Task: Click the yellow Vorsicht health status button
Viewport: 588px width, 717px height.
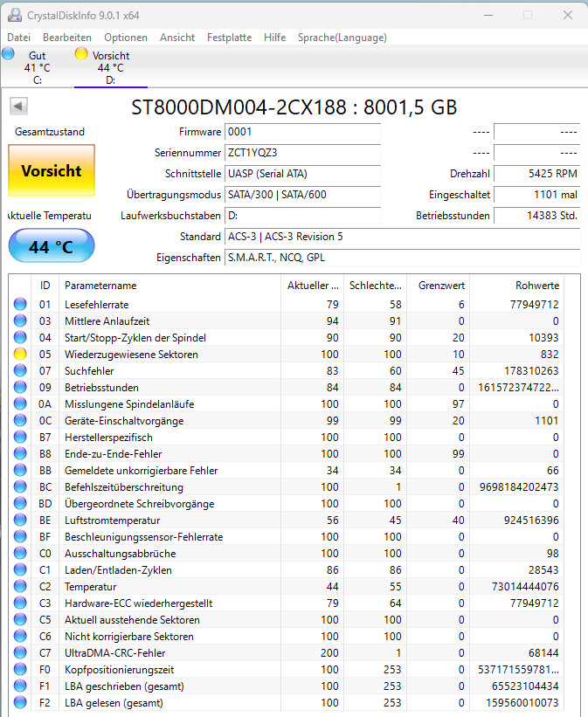Action: [51, 171]
